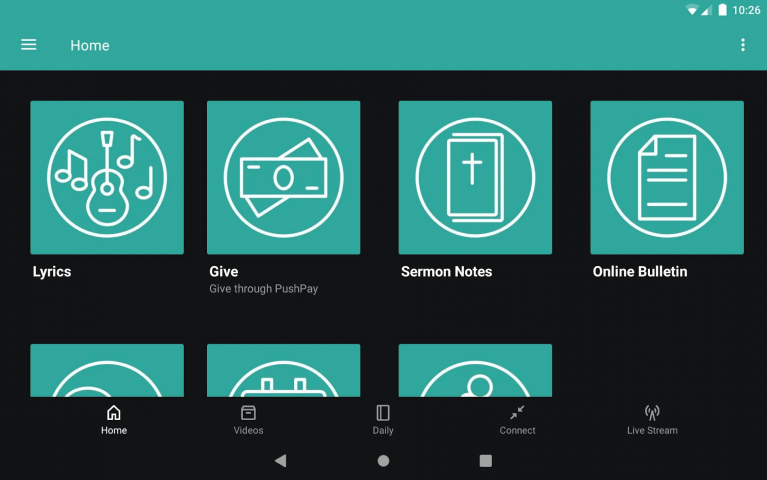Viewport: 767px width, 480px height.
Task: Open the hamburger navigation menu
Action: click(x=29, y=45)
